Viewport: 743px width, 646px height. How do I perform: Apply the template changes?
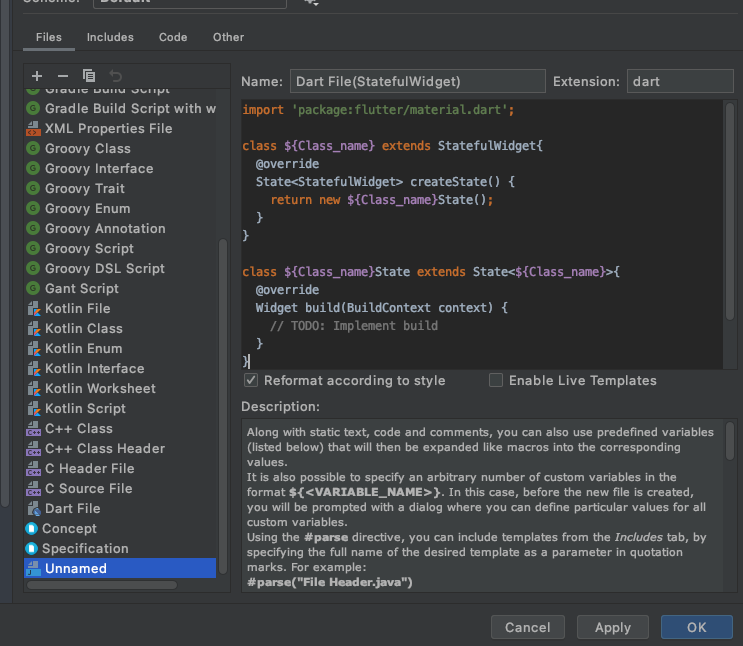[613, 627]
